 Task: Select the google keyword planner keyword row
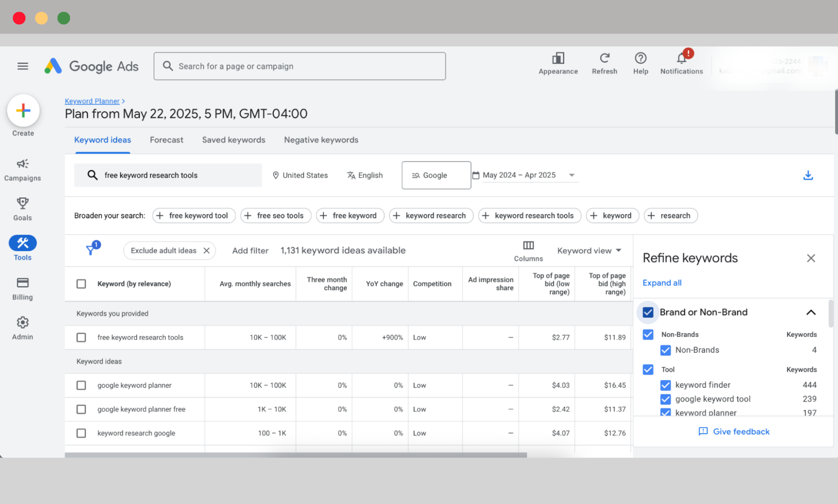click(x=81, y=385)
